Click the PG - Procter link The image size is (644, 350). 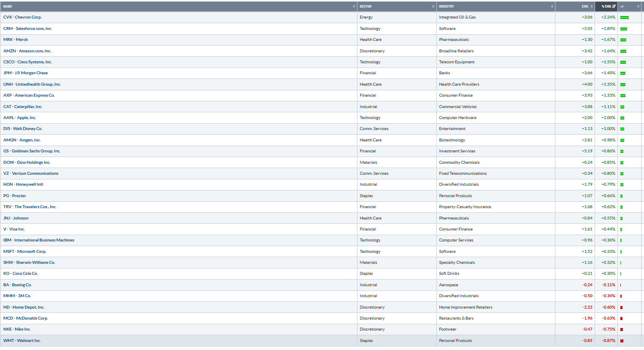click(15, 196)
